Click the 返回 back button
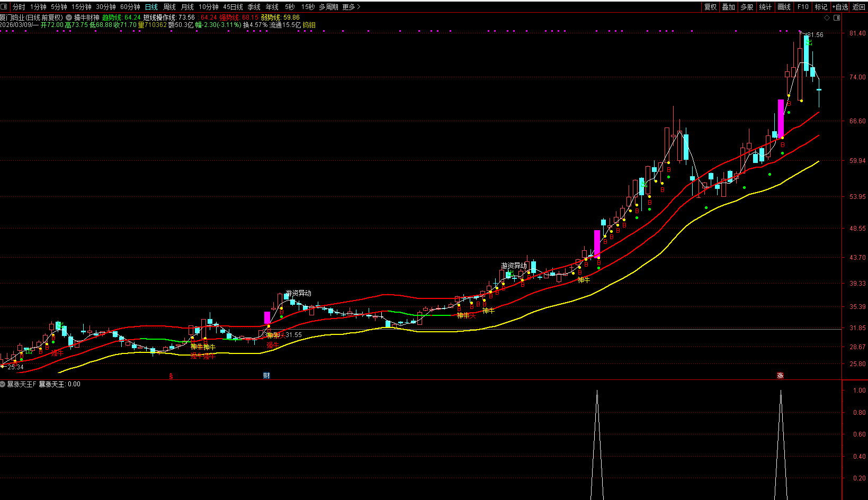This screenshot has width=868, height=500. point(858,7)
